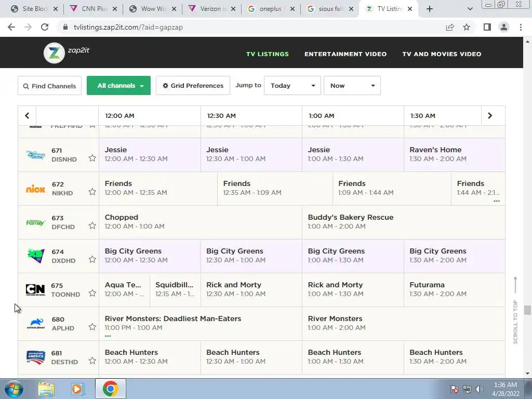
Task: Open Rick and Morty 12:30 AM listing
Action: (251, 290)
